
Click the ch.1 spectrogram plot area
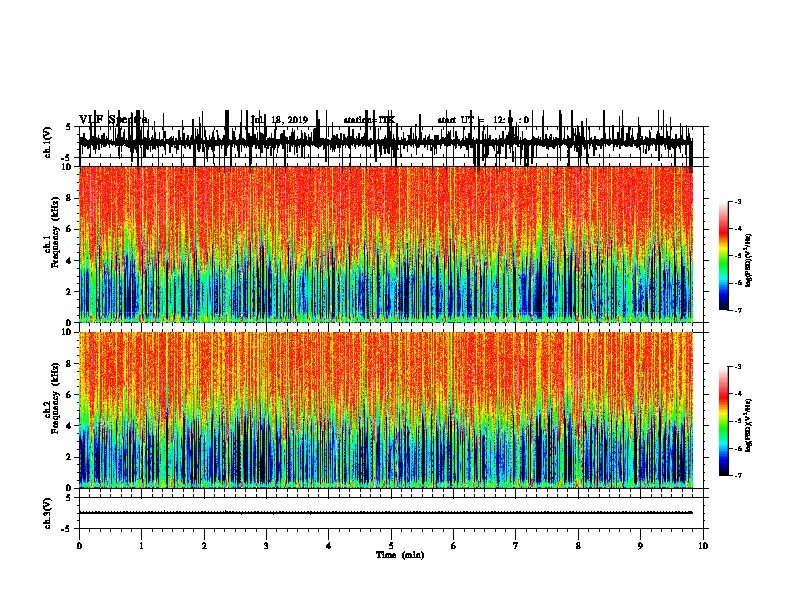click(x=386, y=244)
